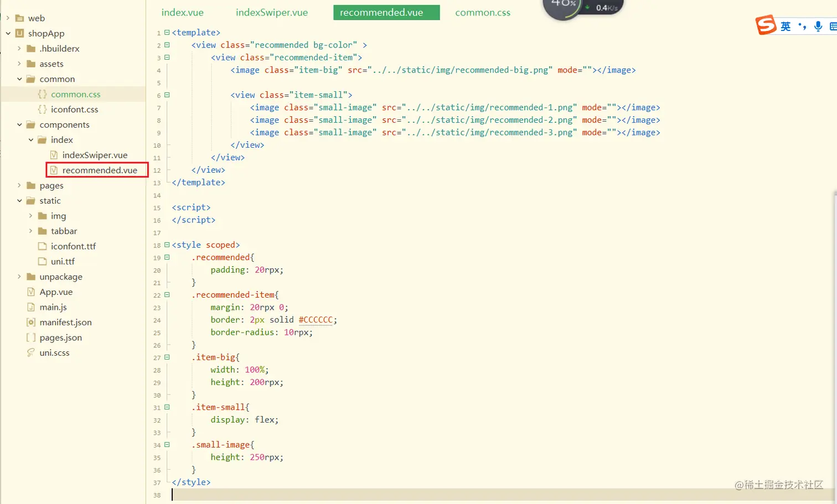Screen dimensions: 837x504
Task: Collapse the index folder arrow
Action: (31, 140)
